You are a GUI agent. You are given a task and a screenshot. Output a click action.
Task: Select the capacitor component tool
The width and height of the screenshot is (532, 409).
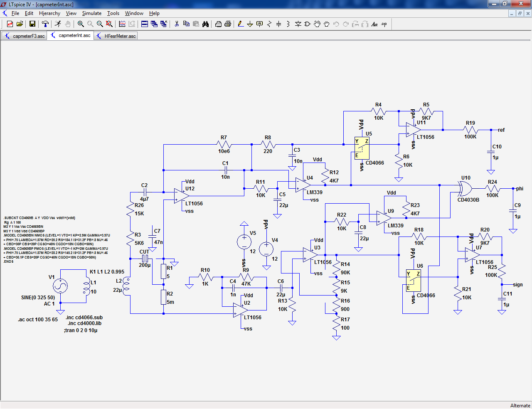click(279, 24)
